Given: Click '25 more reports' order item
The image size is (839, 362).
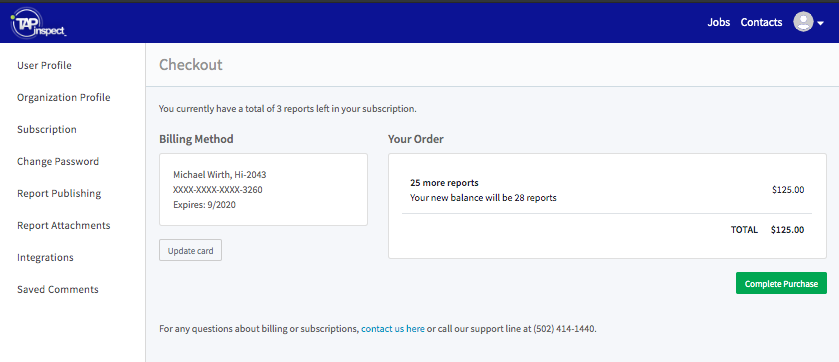Looking at the screenshot, I should pos(444,183).
